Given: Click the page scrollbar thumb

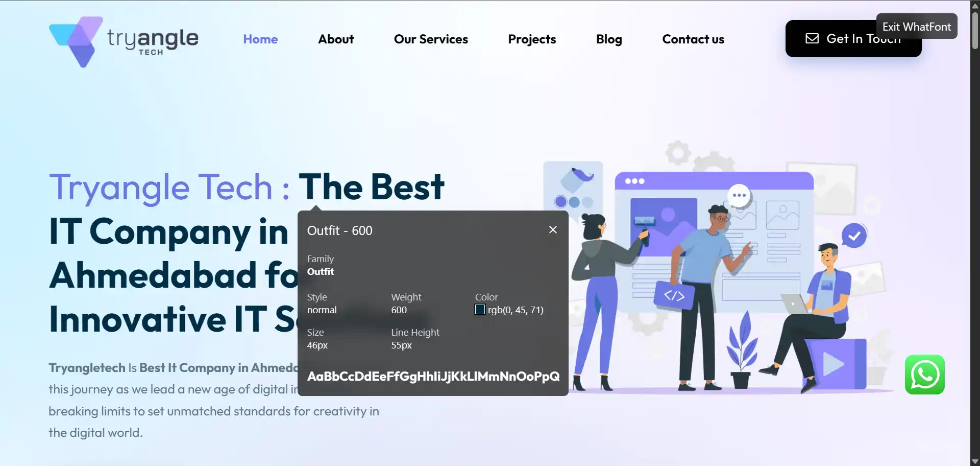Looking at the screenshot, I should [x=975, y=31].
